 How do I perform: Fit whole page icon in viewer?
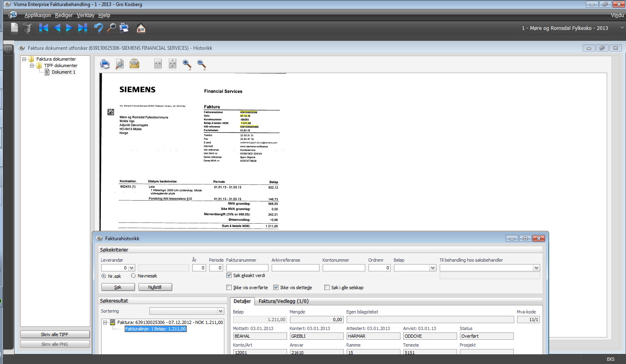[x=172, y=63]
